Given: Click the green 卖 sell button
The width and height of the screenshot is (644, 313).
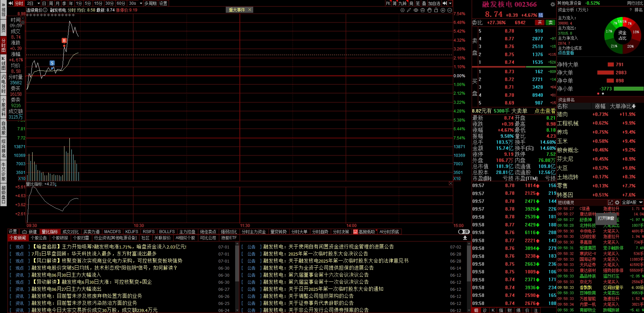Looking at the screenshot, I should click(550, 23).
